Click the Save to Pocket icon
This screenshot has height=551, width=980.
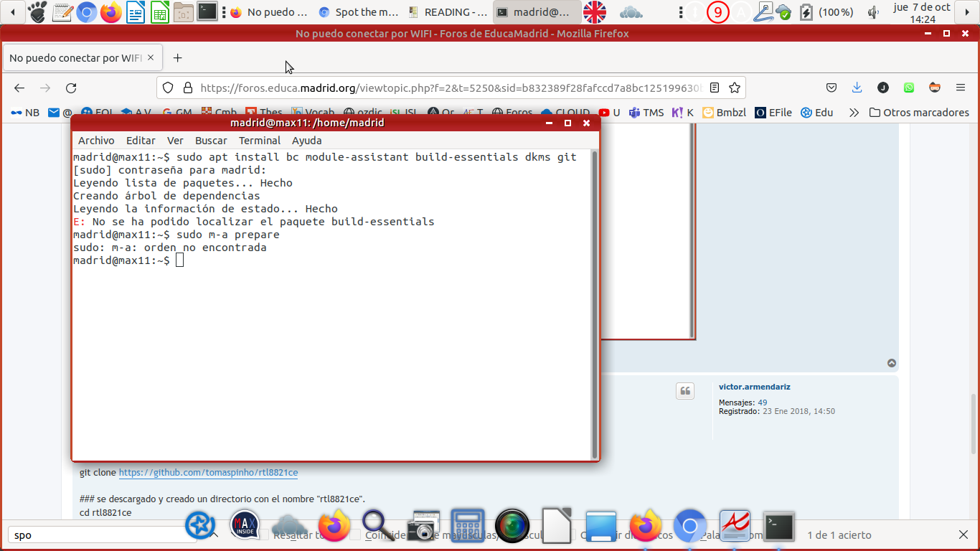[x=831, y=88]
